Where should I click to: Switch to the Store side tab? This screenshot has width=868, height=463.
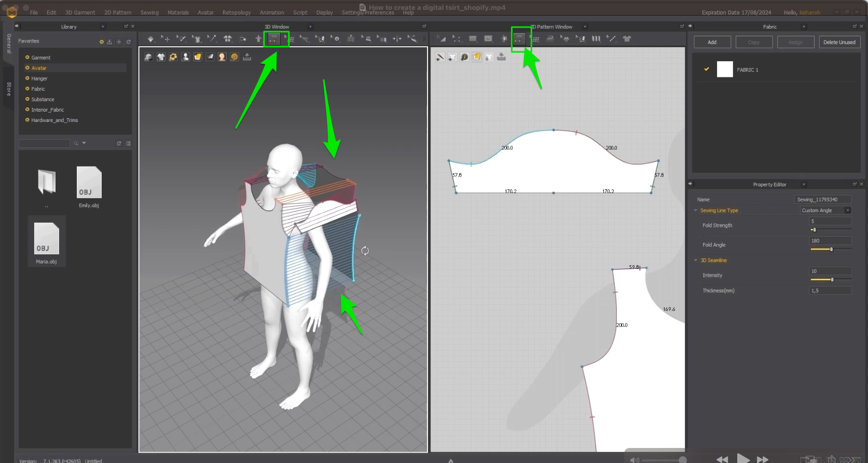point(9,89)
